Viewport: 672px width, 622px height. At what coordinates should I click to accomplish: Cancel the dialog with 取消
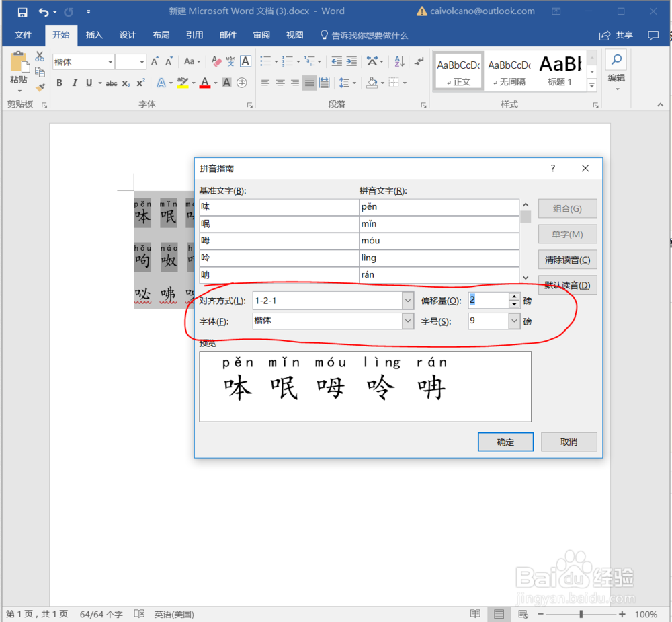569,442
